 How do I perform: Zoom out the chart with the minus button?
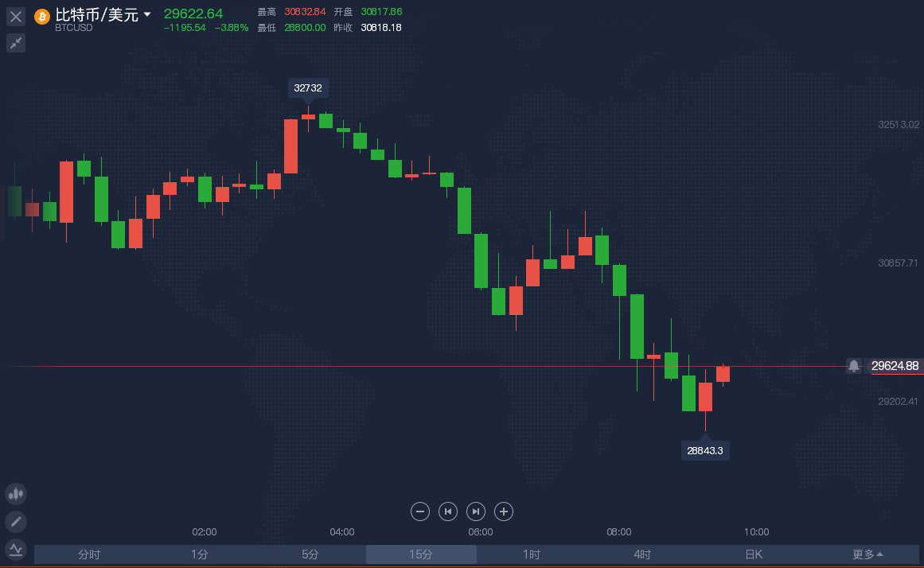[x=420, y=512]
